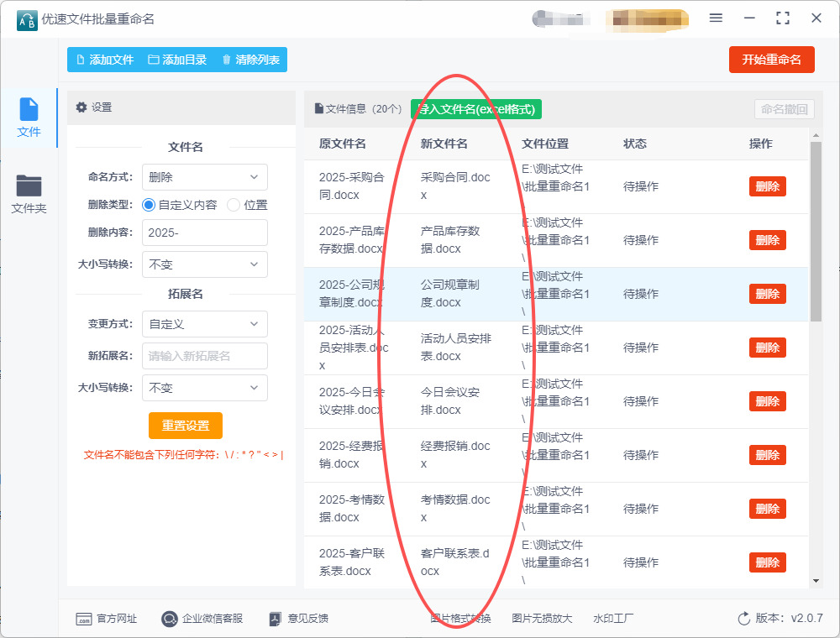Screen dimensions: 840x638
Task: Switch to the Files (文件) sidebar tab
Action: [x=29, y=118]
